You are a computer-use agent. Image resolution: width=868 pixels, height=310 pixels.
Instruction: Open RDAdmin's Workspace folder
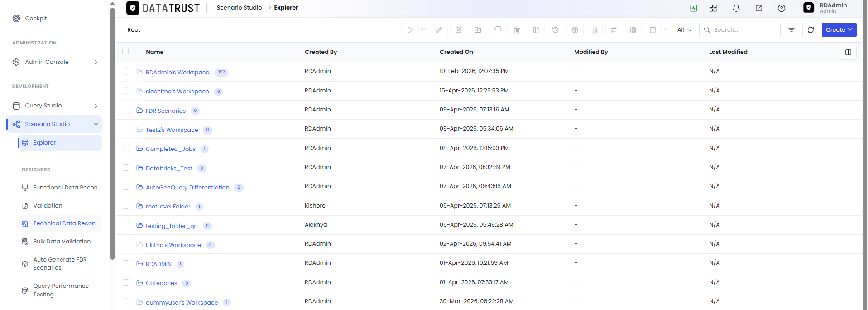point(177,72)
